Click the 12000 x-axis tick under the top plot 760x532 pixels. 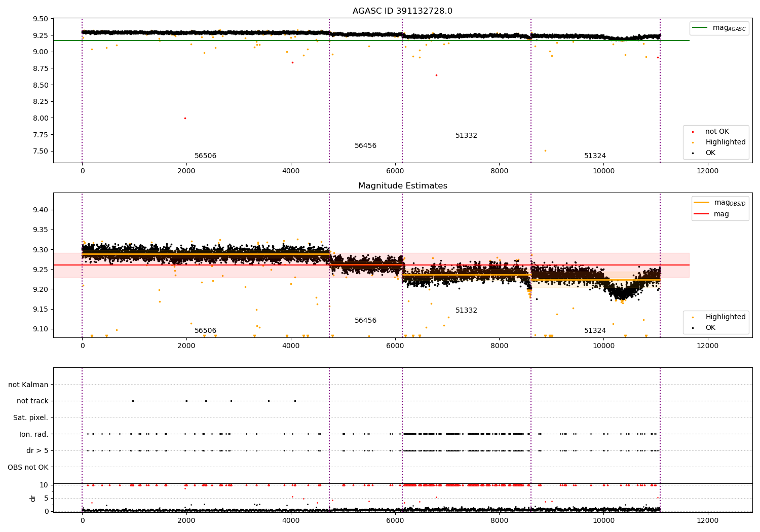pos(707,171)
